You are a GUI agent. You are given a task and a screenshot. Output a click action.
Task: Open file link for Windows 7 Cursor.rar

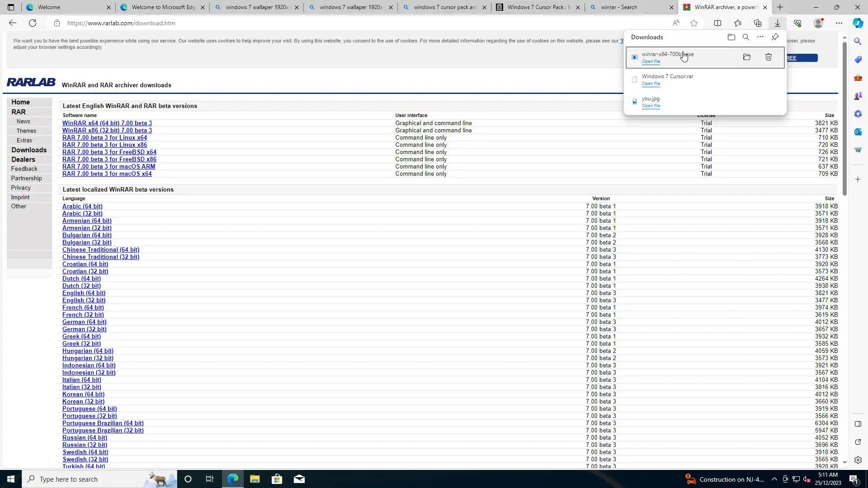click(651, 84)
